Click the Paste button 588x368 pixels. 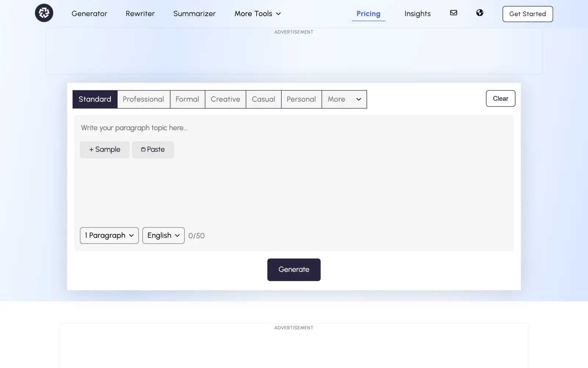coord(153,149)
